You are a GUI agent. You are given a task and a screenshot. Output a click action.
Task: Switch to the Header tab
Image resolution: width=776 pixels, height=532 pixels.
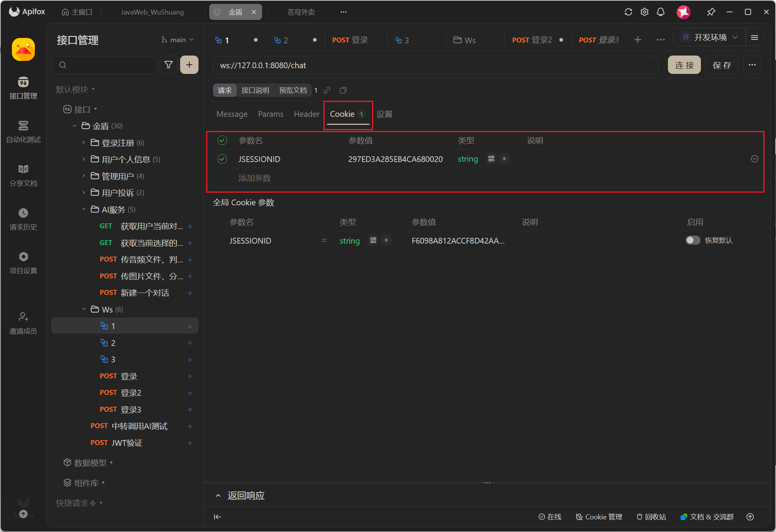click(x=306, y=114)
